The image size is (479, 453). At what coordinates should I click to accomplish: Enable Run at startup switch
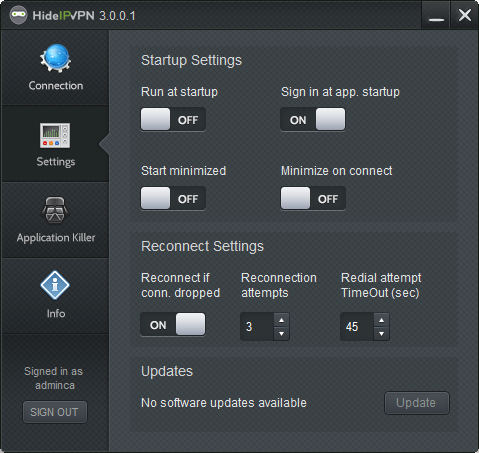(173, 119)
